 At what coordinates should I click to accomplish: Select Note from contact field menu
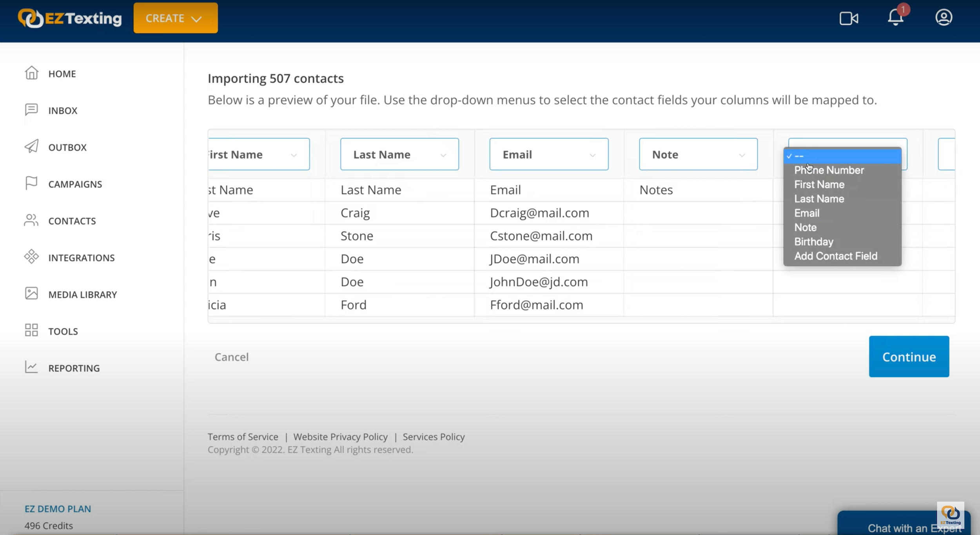point(806,227)
